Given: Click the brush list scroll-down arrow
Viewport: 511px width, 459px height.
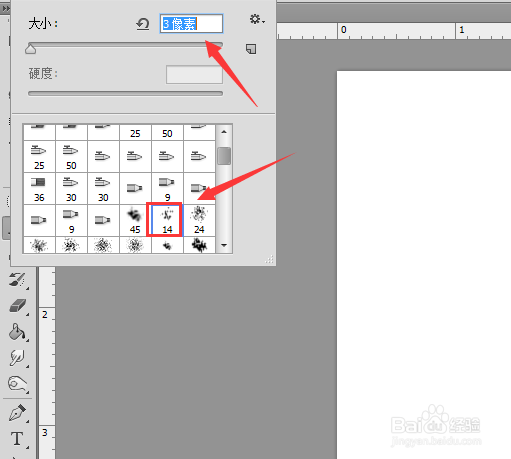Looking at the screenshot, I should click(224, 245).
